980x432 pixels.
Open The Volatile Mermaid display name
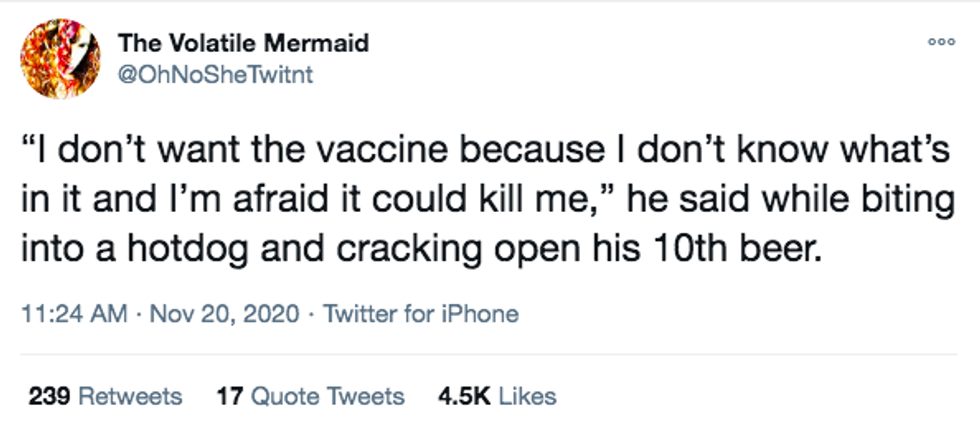click(243, 43)
